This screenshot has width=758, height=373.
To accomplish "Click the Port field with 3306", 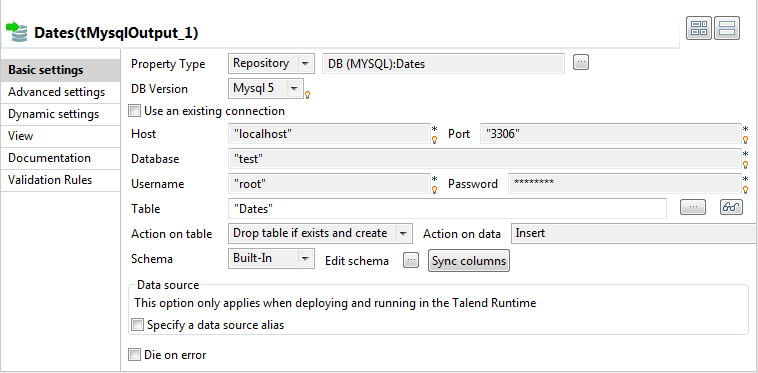I will 611,133.
